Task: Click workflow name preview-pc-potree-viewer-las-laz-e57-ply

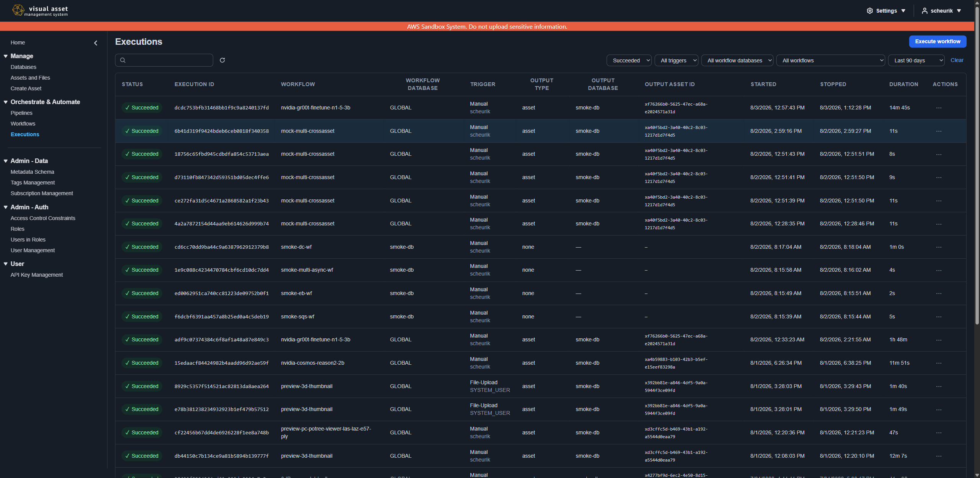Action: [326, 432]
